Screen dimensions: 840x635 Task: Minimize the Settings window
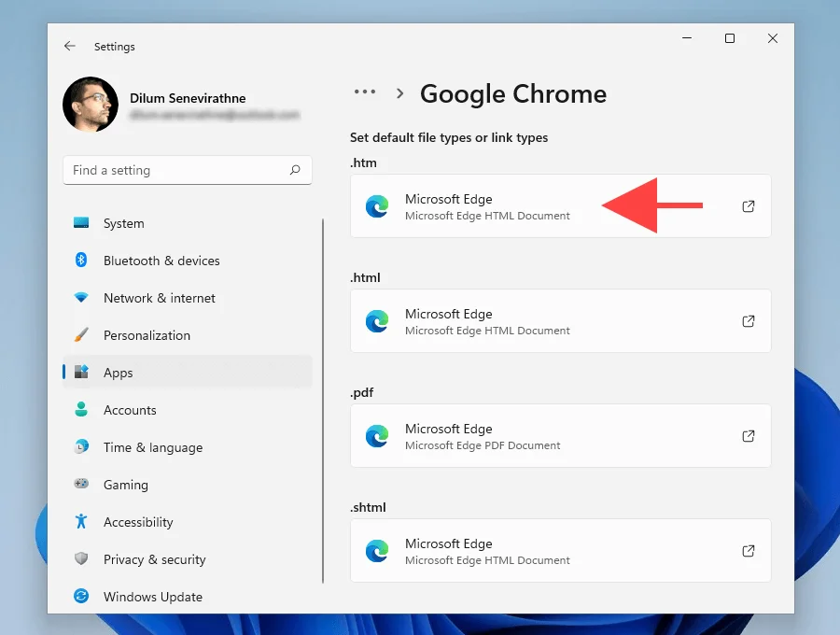click(687, 38)
